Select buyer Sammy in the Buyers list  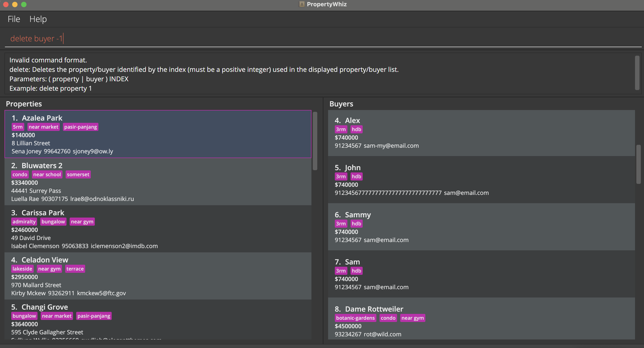point(481,227)
